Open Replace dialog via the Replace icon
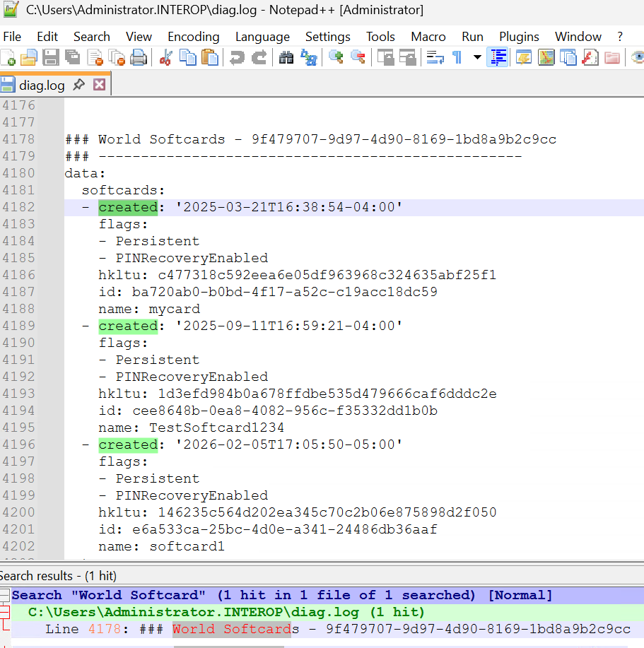This screenshot has height=648, width=644. [308, 57]
